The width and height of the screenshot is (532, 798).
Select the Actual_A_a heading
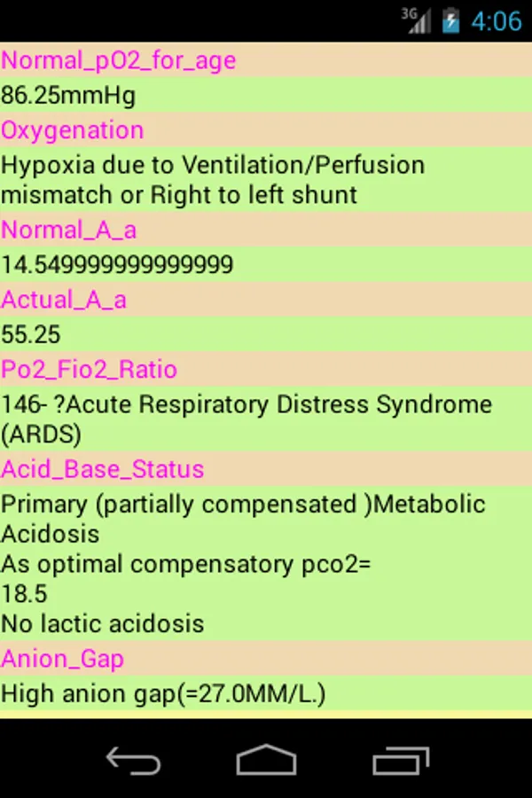coord(64,300)
